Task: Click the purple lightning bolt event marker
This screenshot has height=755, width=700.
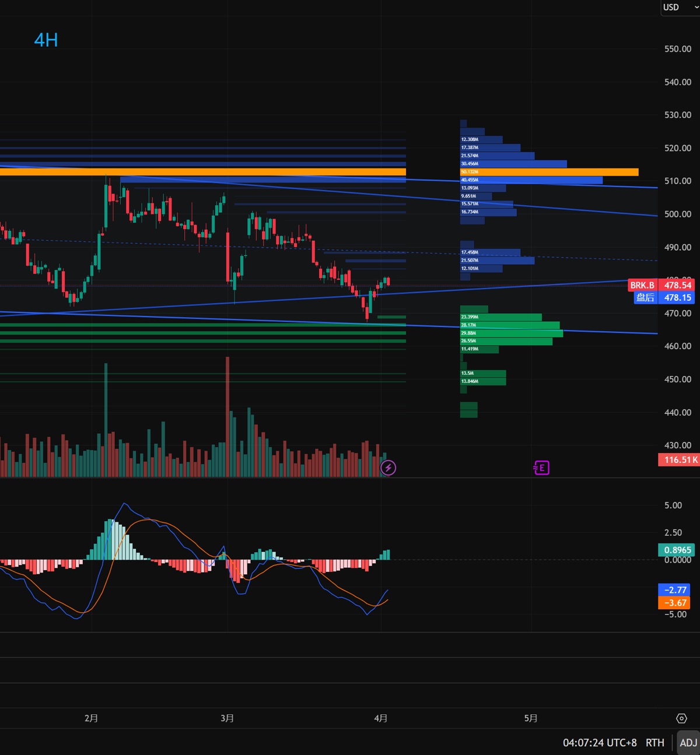Action: coord(388,468)
